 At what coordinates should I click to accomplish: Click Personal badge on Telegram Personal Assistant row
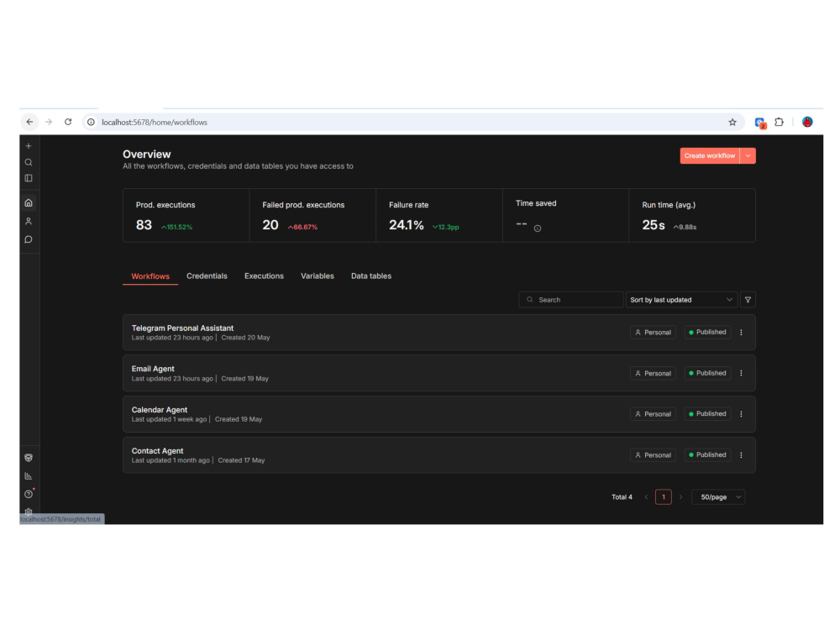pos(653,332)
